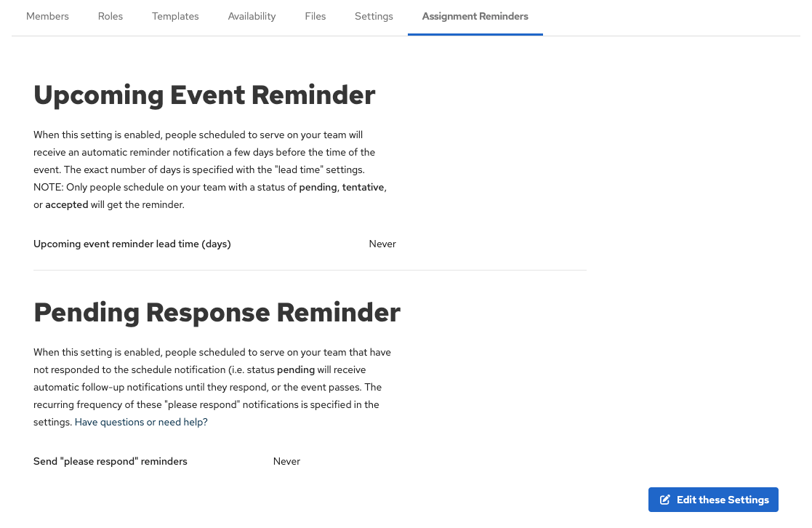812x528 pixels.
Task: Click the bold word 'accepted' in the note
Action: (x=66, y=204)
